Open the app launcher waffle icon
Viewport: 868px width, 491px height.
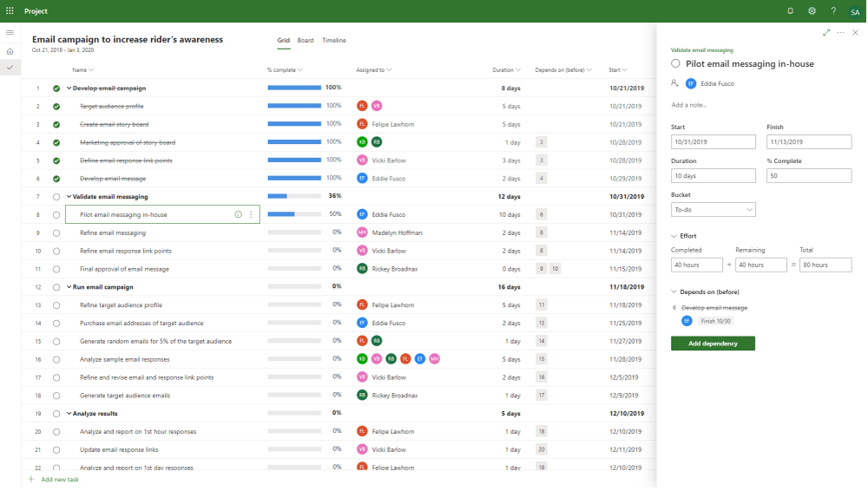[10, 11]
